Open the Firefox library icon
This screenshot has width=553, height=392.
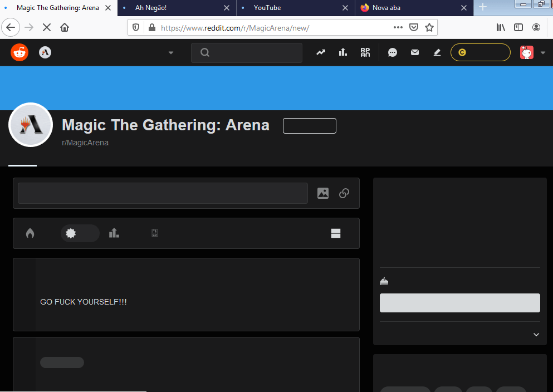click(x=501, y=27)
